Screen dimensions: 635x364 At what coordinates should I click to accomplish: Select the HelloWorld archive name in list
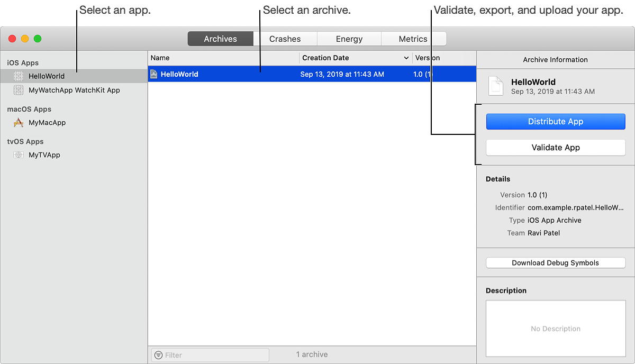coord(179,74)
